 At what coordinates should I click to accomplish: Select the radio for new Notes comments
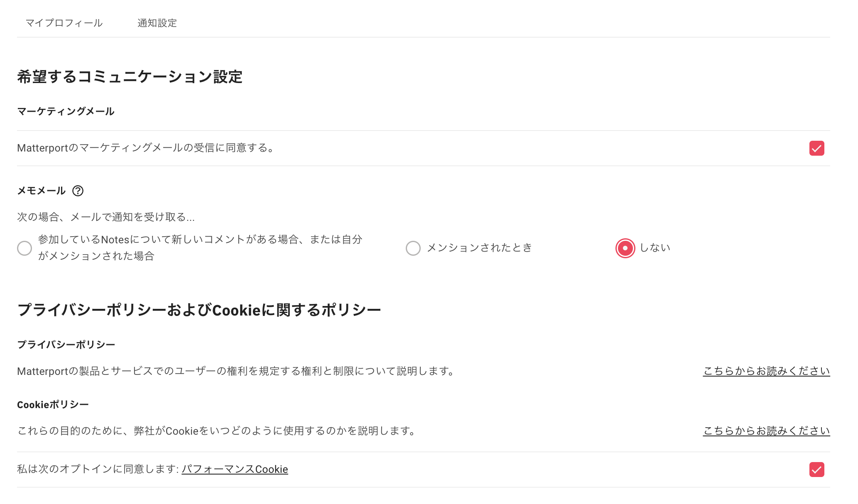tap(25, 248)
